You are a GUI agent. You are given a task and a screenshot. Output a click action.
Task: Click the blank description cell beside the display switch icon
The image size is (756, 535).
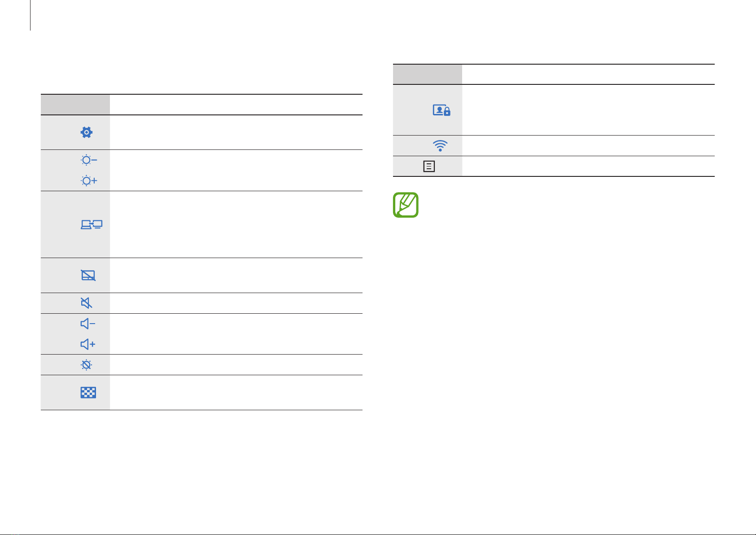pyautogui.click(x=236, y=224)
